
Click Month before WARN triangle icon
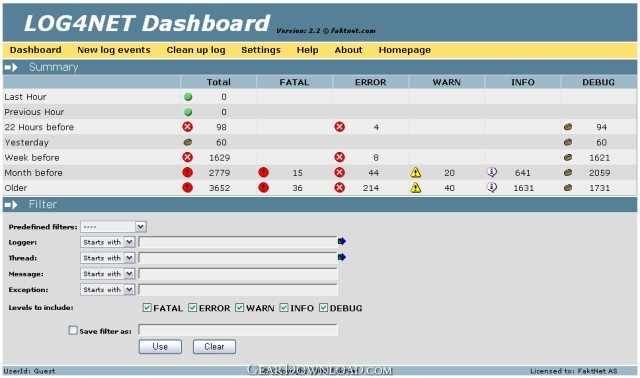pyautogui.click(x=416, y=173)
